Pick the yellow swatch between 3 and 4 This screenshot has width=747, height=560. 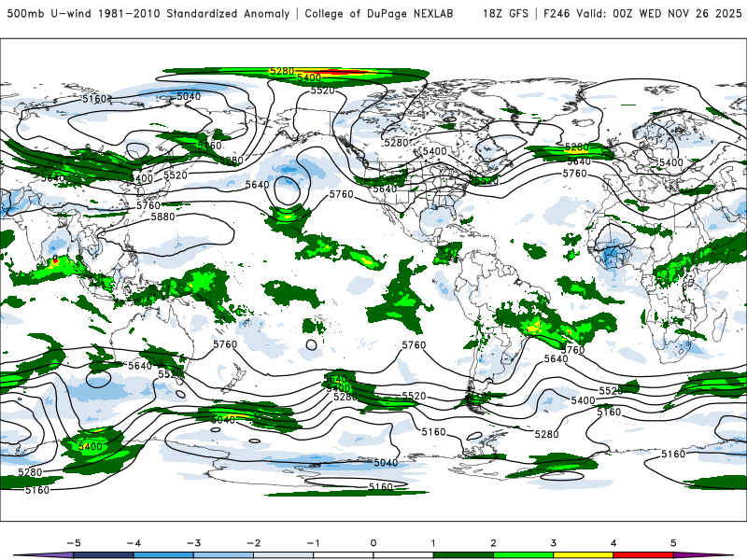[584, 555]
